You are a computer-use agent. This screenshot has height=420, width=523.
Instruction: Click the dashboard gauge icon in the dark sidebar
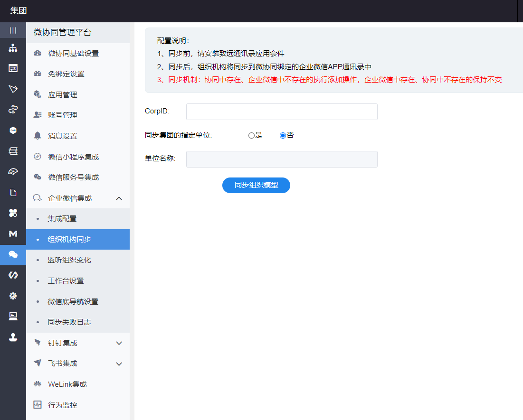(x=13, y=172)
